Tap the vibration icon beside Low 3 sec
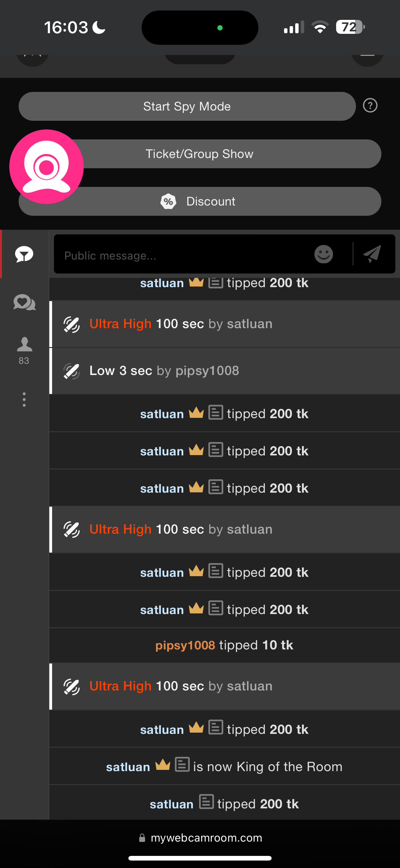Viewport: 400px width, 868px height. click(x=71, y=371)
